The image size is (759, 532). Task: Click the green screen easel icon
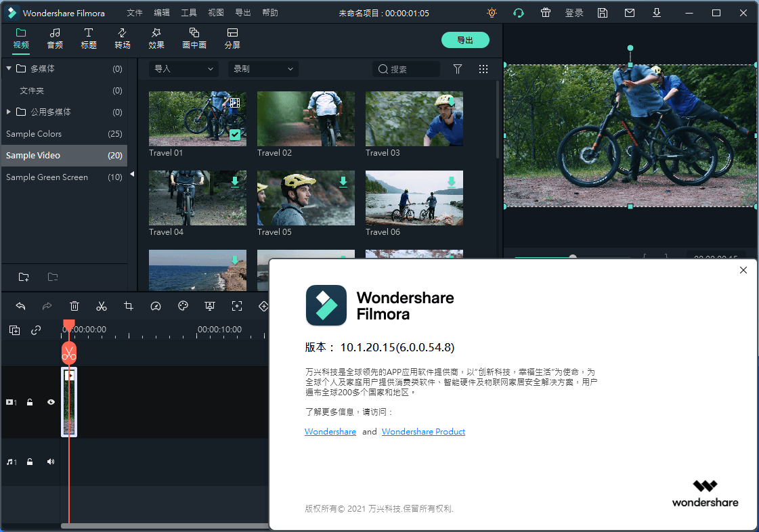pos(210,306)
